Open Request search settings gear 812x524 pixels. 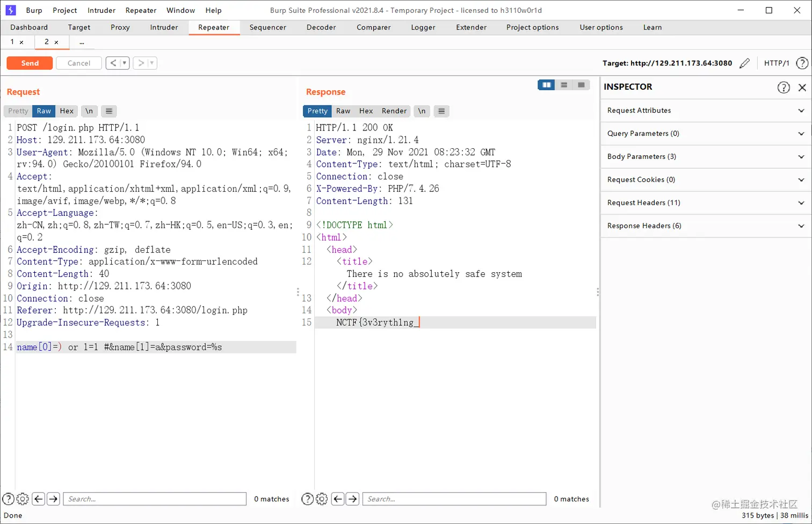pos(23,499)
